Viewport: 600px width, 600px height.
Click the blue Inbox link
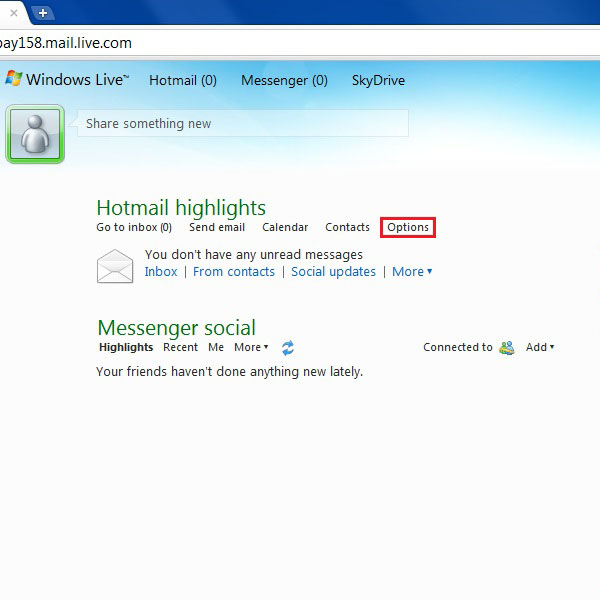click(161, 272)
